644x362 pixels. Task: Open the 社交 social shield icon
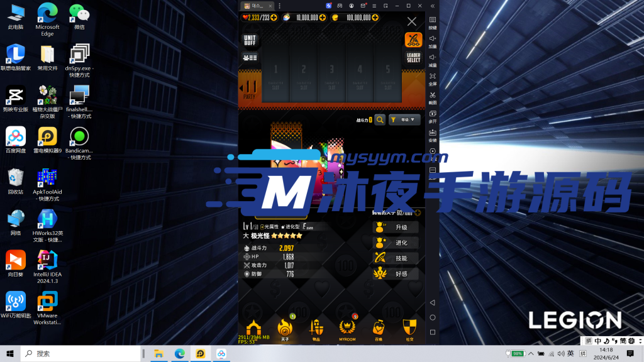click(x=410, y=327)
